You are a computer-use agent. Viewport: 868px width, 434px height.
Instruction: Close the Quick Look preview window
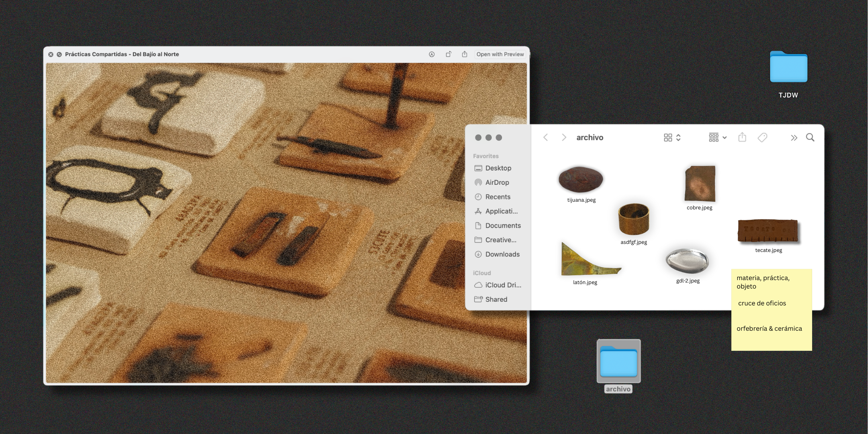coord(51,54)
